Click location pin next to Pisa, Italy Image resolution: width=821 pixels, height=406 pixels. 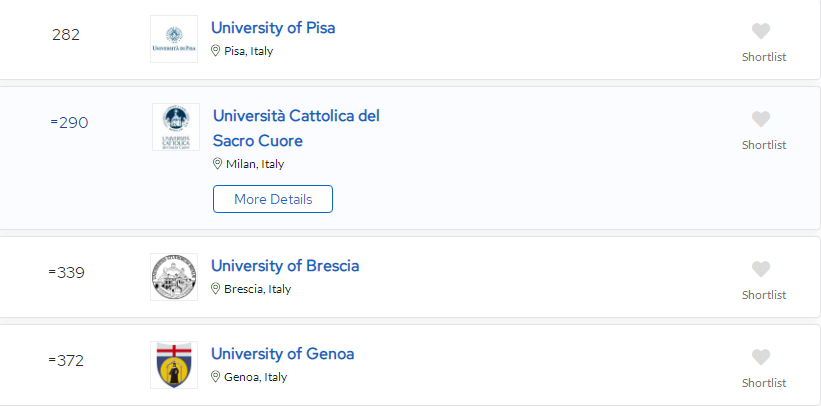pos(215,51)
